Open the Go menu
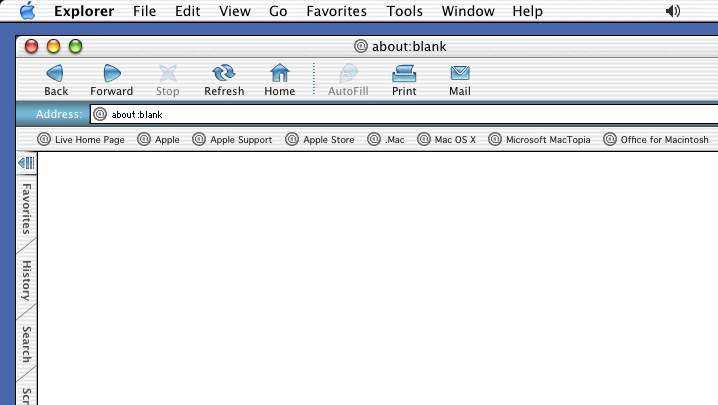 pyautogui.click(x=278, y=11)
